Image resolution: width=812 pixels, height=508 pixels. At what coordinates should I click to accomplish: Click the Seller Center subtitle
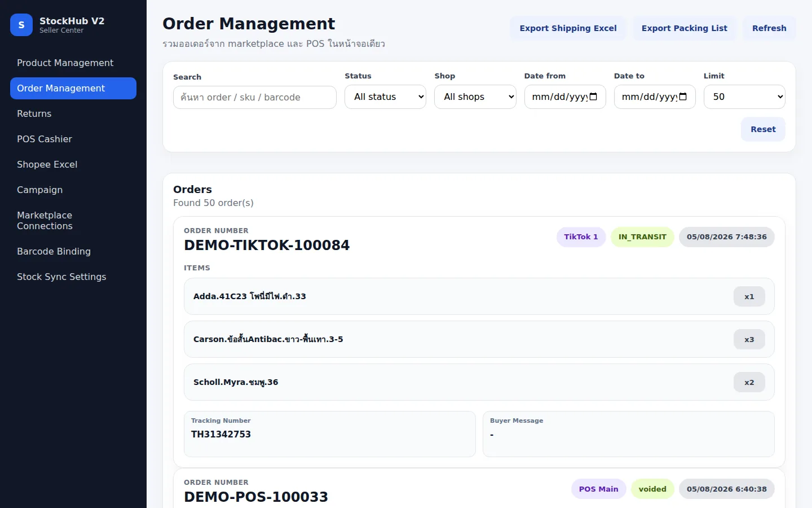tap(61, 30)
